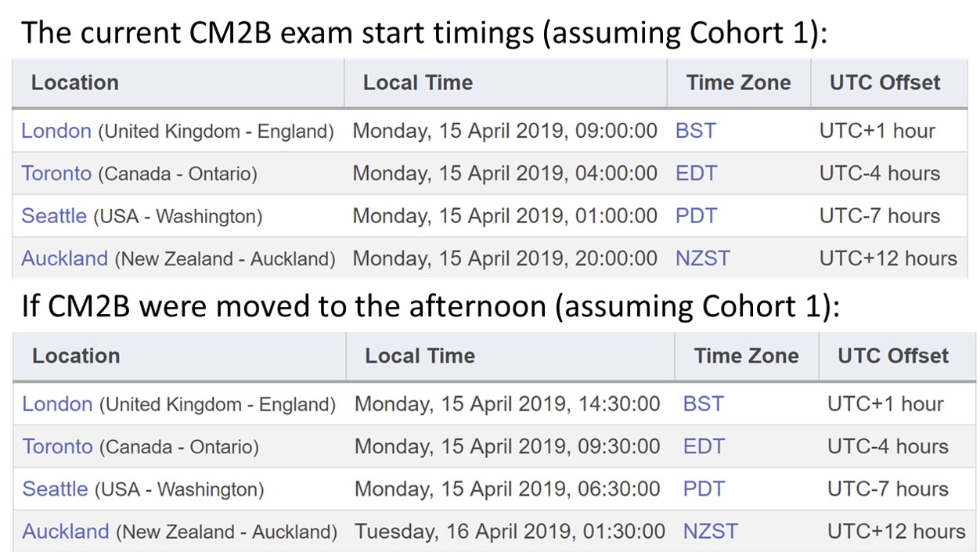Screen dimensions: 980x552
Task: Open the London link in first table
Action: click(x=56, y=131)
